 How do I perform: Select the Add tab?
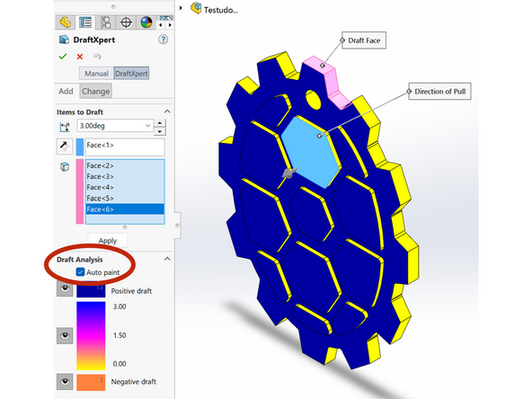(66, 92)
